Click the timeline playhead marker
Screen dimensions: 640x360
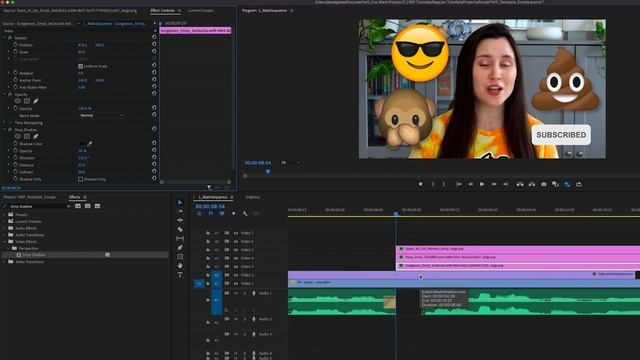(x=396, y=213)
